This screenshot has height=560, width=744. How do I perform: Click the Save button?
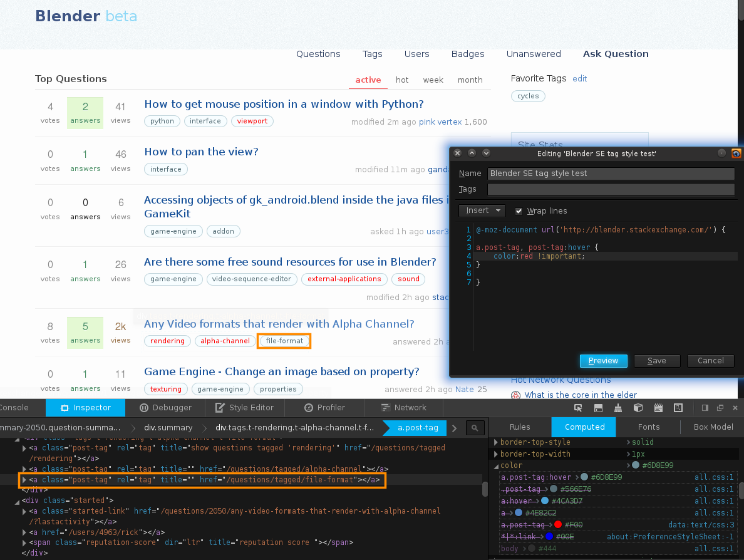coord(657,361)
